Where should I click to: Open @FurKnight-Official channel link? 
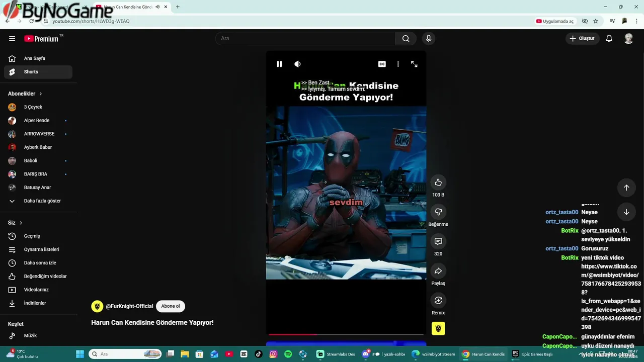point(129,306)
